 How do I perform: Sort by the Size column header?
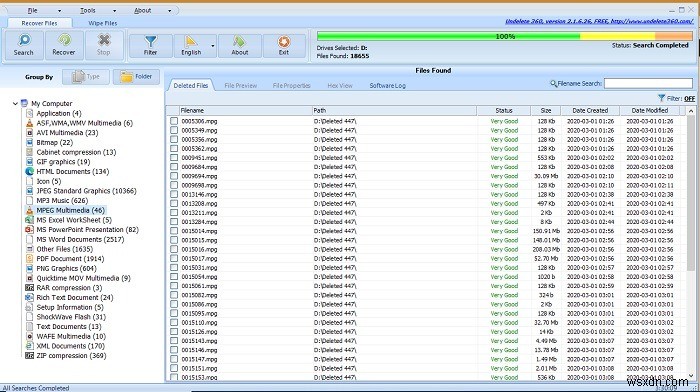546,110
